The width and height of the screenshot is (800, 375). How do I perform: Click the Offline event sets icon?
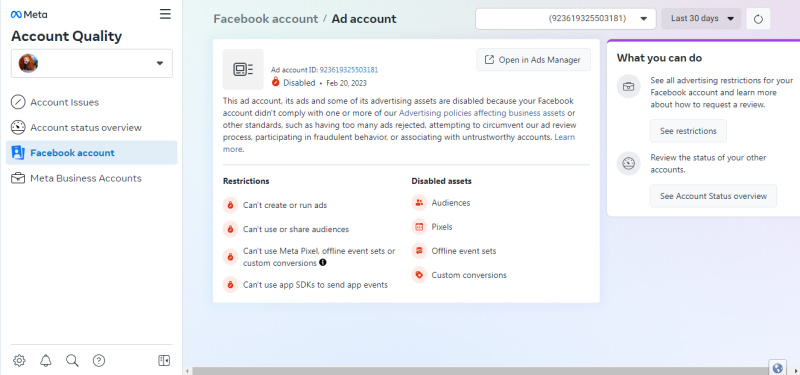click(x=419, y=251)
